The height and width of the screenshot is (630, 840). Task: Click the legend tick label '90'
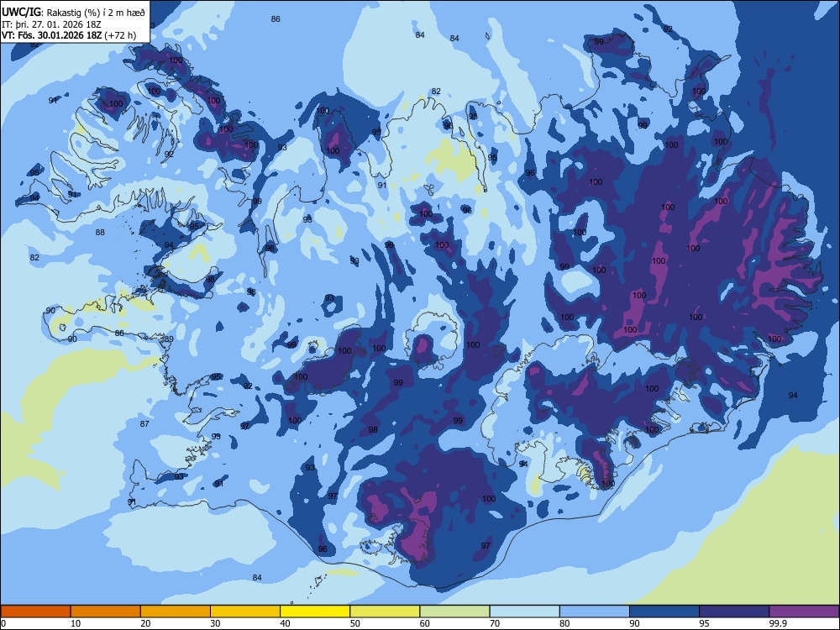tap(634, 623)
